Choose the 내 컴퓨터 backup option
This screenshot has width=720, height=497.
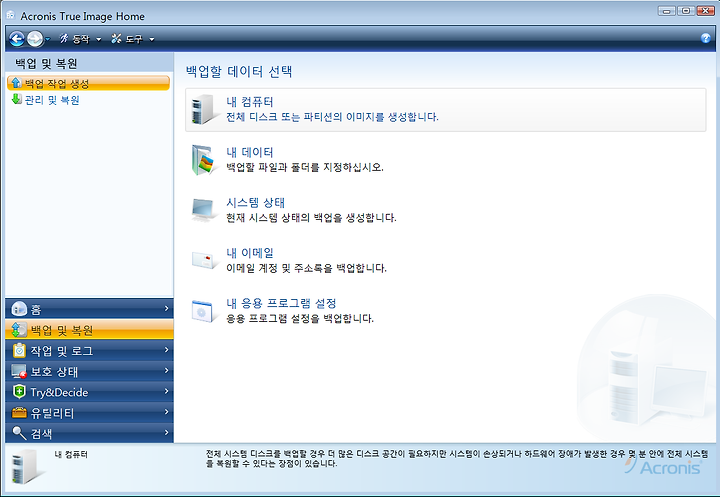click(445, 110)
